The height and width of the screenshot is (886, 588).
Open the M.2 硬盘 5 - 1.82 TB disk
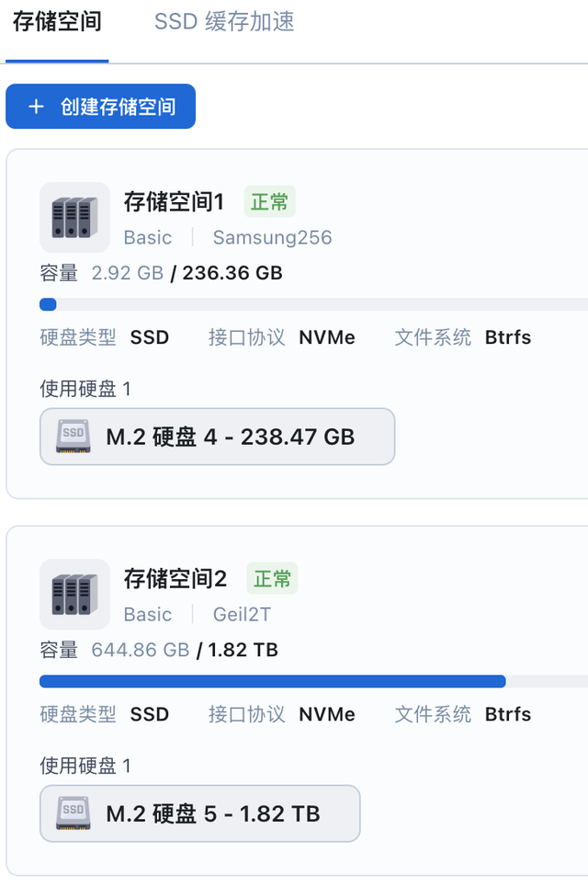point(213,813)
